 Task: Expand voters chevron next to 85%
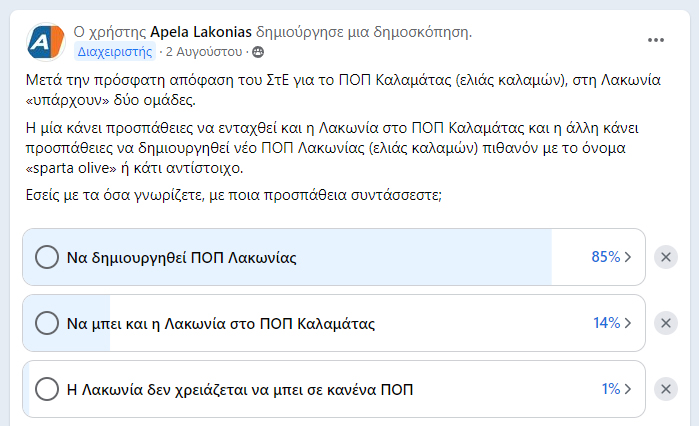point(628,257)
